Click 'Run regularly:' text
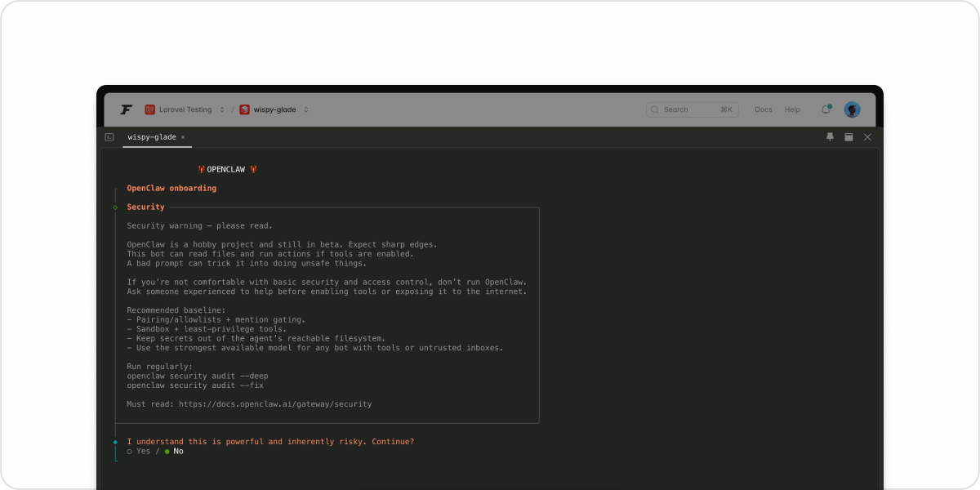Screen dimensions: 980x490 (160, 367)
